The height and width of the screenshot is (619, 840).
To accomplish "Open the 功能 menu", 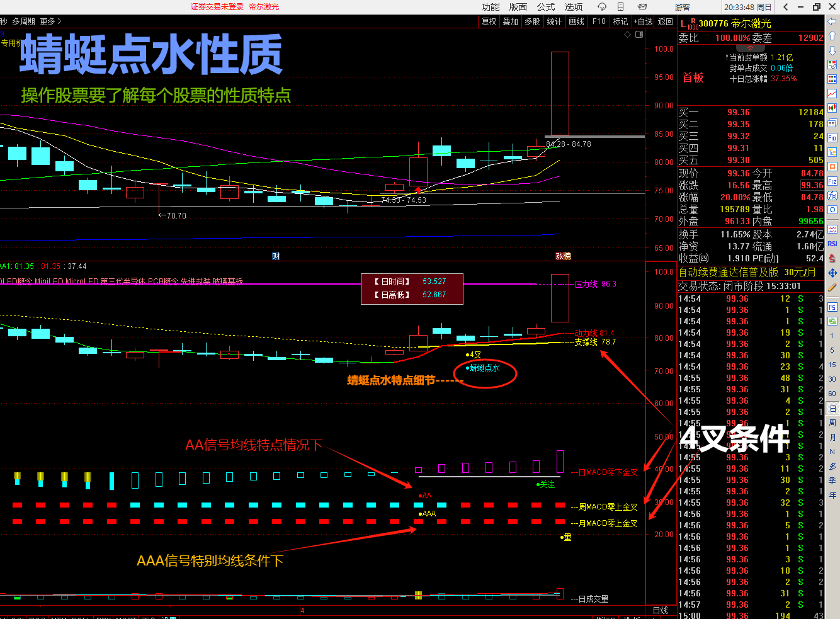I will (491, 7).
